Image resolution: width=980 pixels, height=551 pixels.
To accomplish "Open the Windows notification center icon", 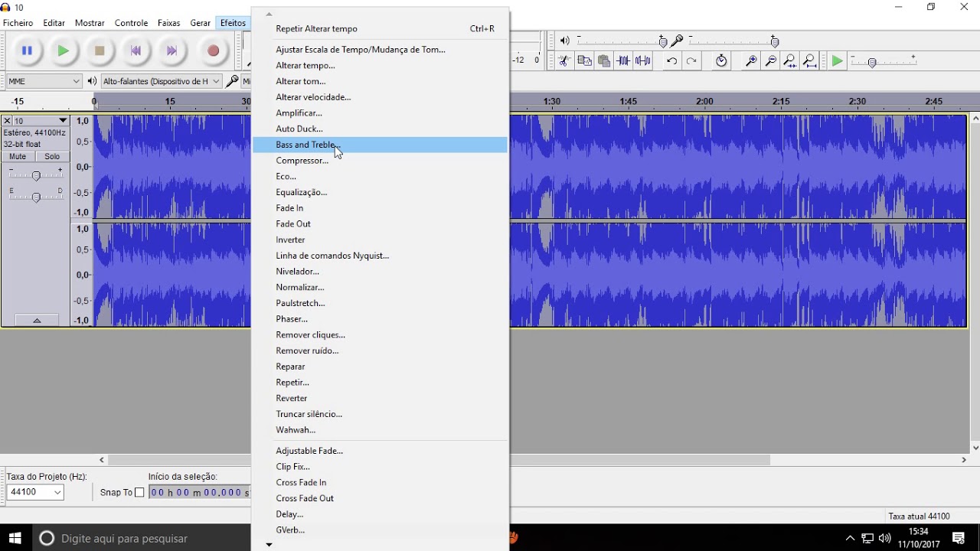I will (958, 538).
